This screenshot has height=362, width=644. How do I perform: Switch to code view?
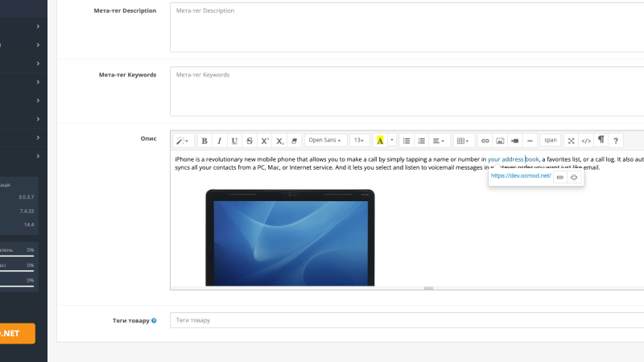(586, 141)
